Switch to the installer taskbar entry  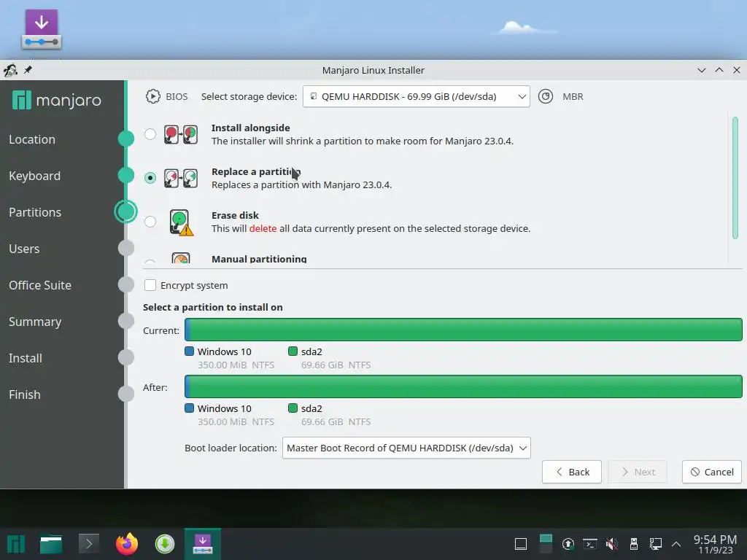(203, 544)
